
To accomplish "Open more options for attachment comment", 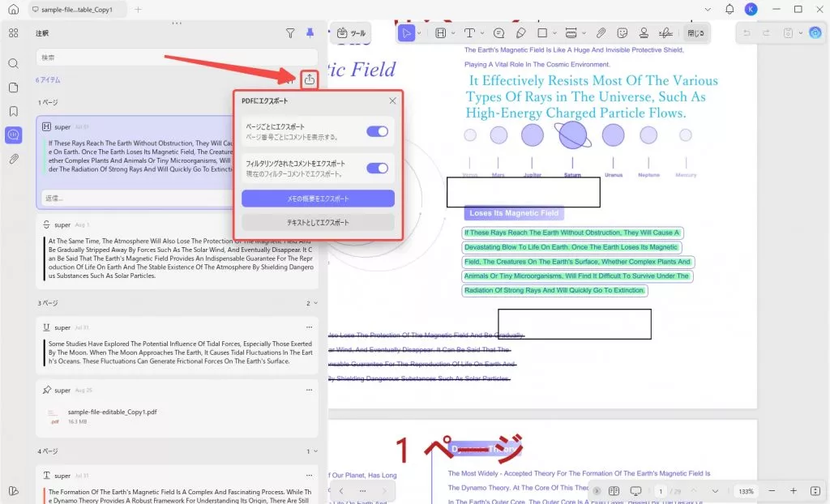I will pyautogui.click(x=309, y=391).
